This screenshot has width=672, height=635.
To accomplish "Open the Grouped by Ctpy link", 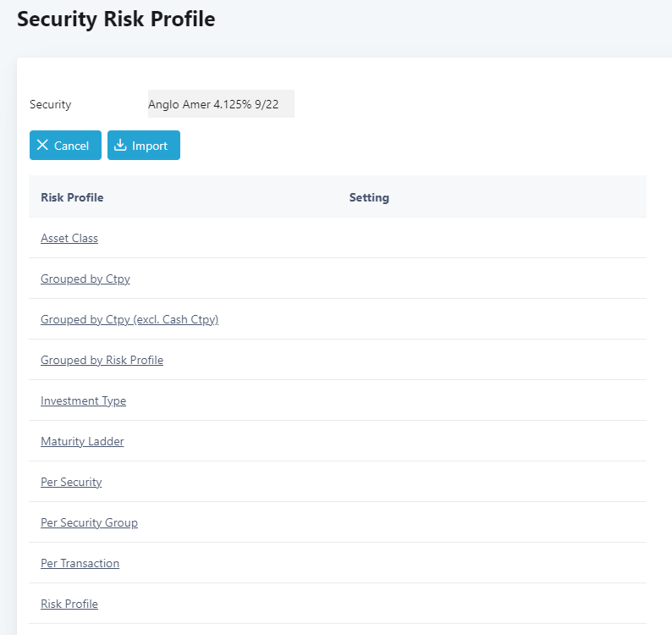I will tap(85, 279).
